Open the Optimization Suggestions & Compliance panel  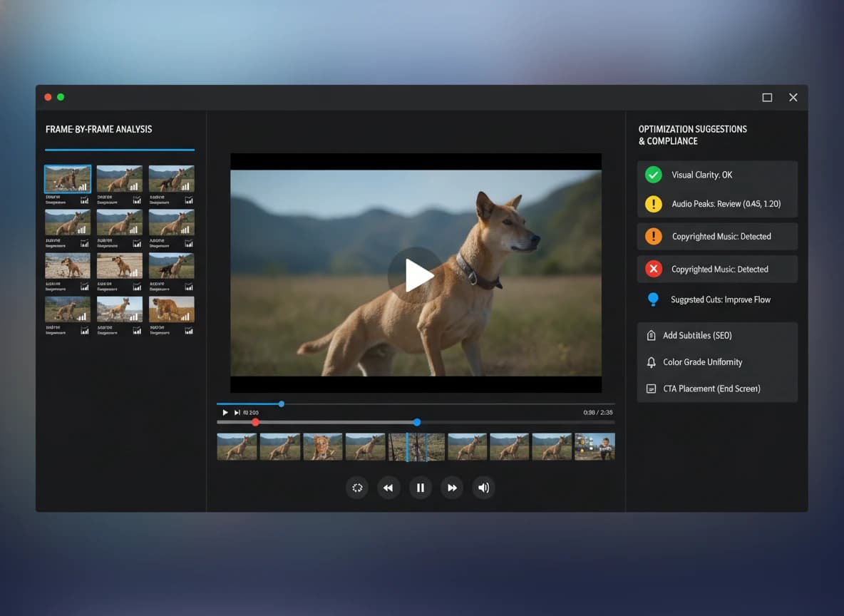[692, 135]
